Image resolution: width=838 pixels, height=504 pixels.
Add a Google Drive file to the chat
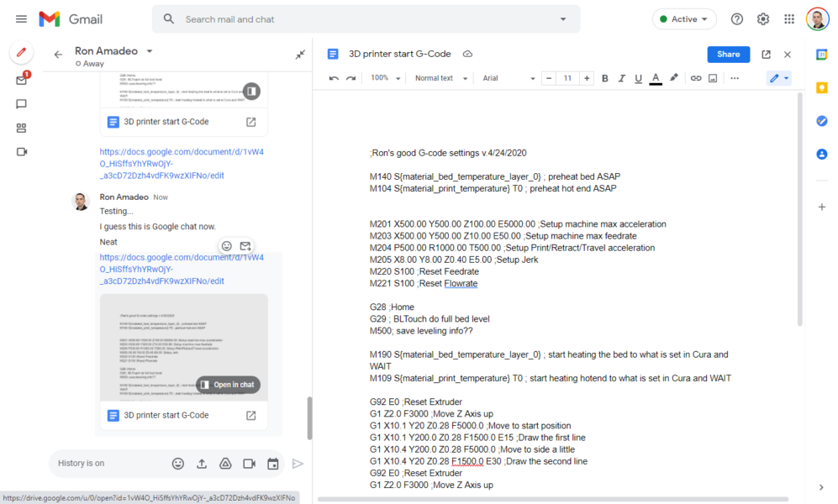[225, 464]
